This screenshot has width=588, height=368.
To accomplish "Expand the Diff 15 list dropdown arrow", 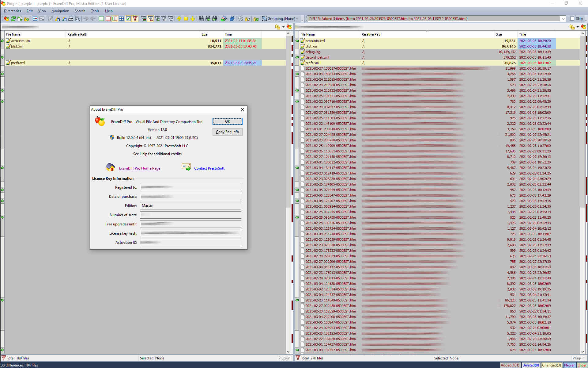I will point(563,19).
